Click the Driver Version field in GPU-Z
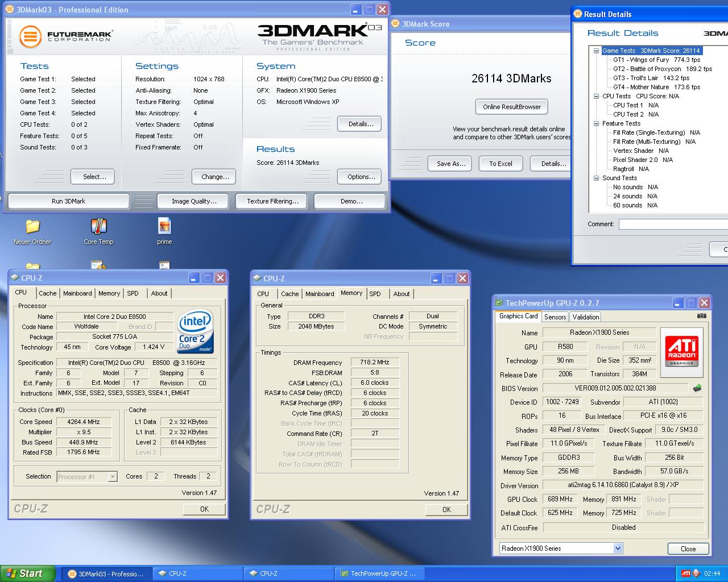Viewport: 728px width, 582px height. coord(623,485)
